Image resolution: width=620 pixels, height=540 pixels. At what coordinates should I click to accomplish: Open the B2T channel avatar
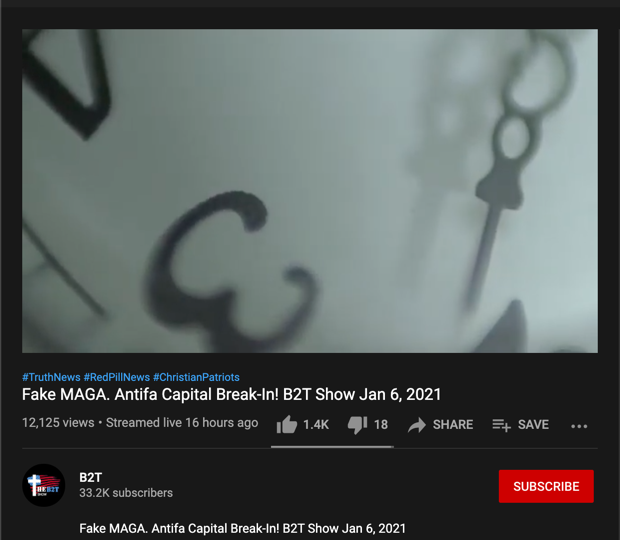(x=43, y=485)
